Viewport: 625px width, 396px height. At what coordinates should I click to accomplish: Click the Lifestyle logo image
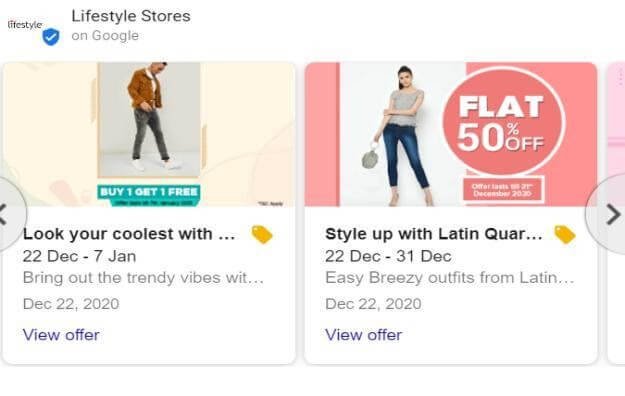tap(25, 25)
